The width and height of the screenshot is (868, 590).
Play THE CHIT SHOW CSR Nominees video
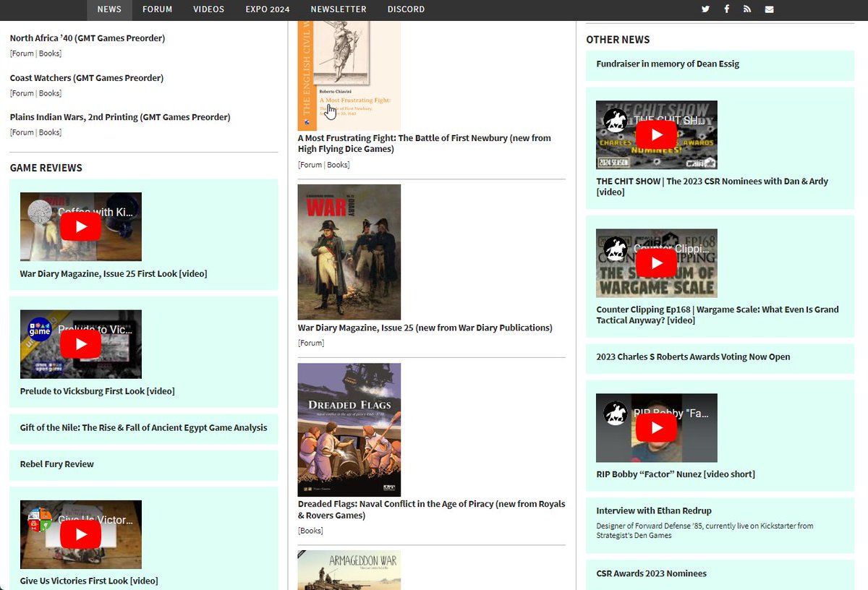656,134
